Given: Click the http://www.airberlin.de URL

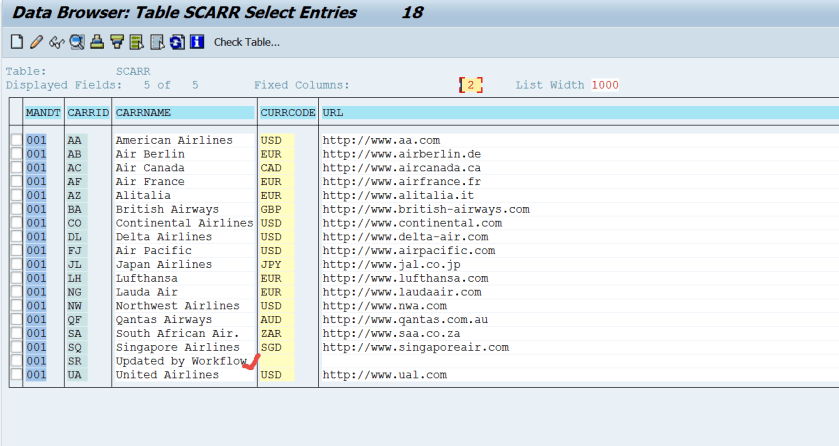Looking at the screenshot, I should [x=401, y=154].
